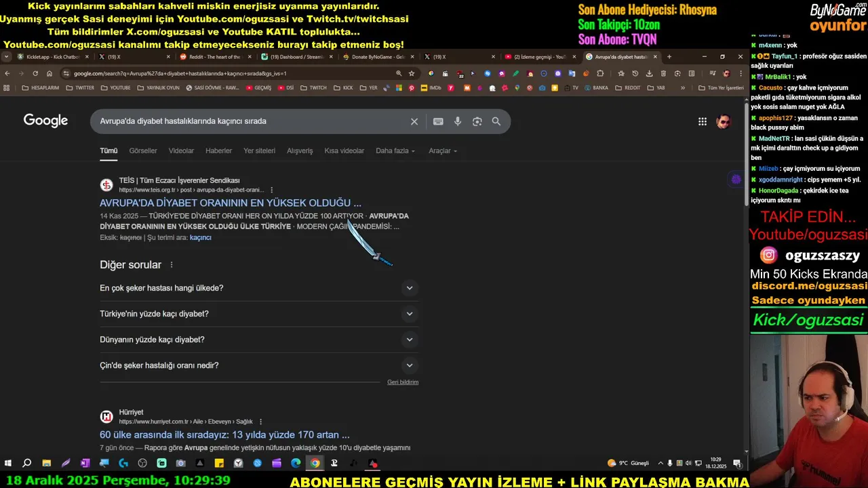The width and height of the screenshot is (868, 488).
Task: Open Windows notification center
Action: 737,463
